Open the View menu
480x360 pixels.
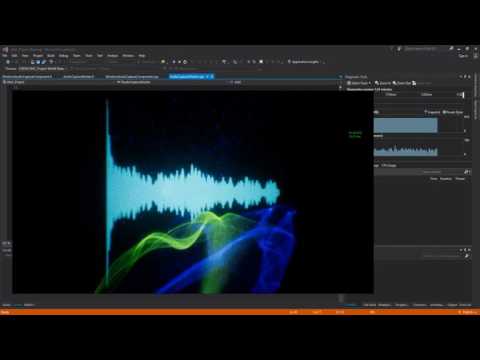(25, 56)
